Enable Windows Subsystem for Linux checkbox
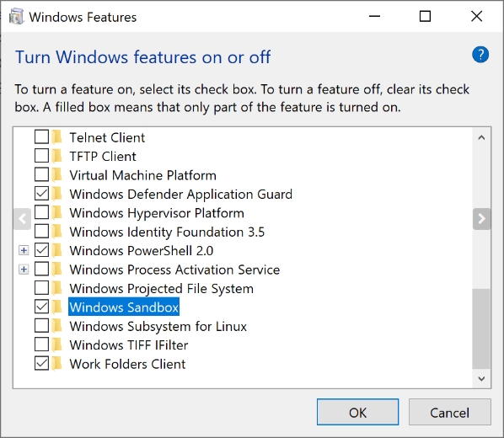Viewport: 504px width, 438px height. [41, 325]
